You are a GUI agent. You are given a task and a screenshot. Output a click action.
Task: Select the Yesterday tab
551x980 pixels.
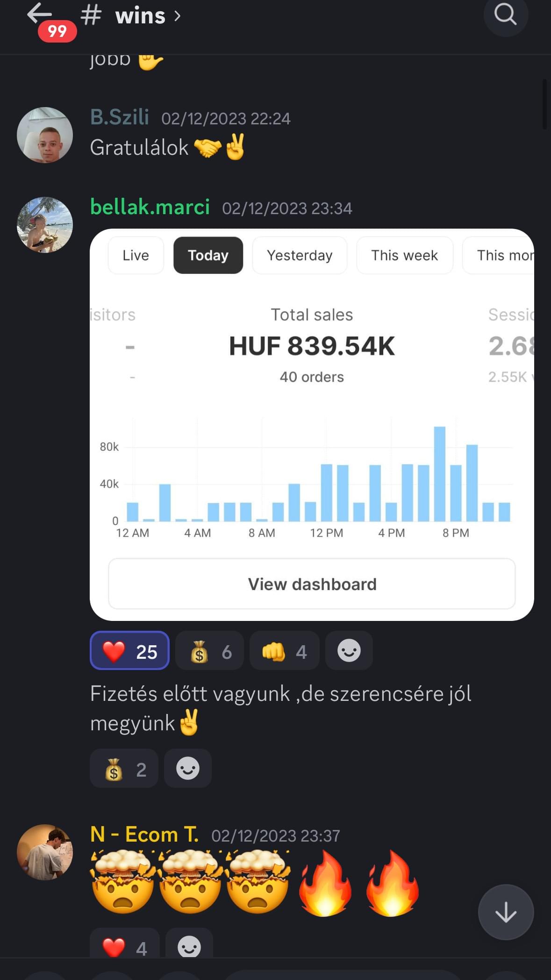point(300,255)
